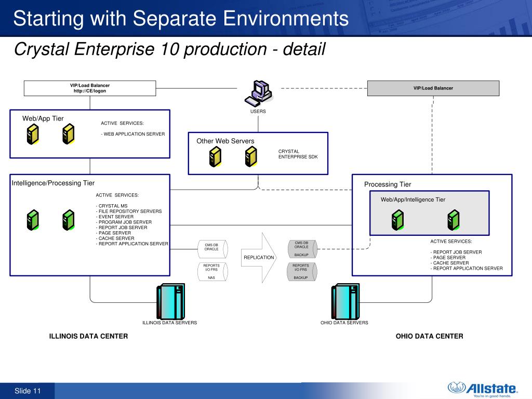Screen dimensions: 532x399
Task: Click Illinois PAGE SERVER entry
Action: point(113,233)
